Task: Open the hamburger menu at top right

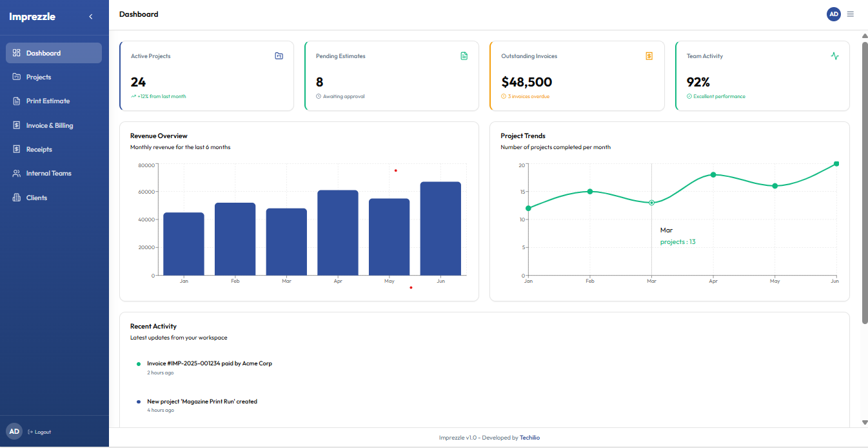Action: (x=851, y=14)
